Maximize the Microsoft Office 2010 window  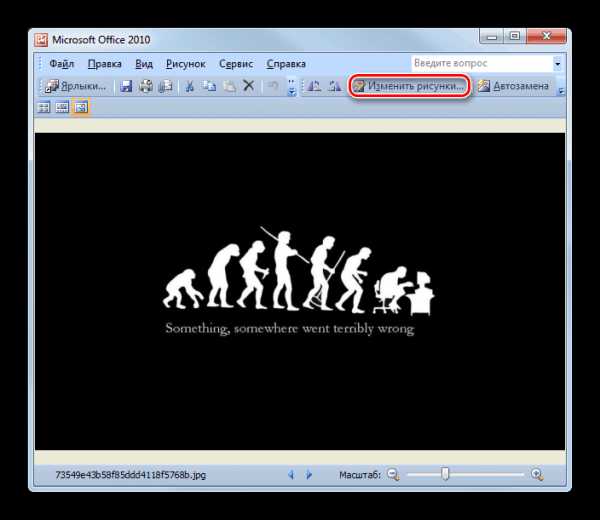point(515,37)
